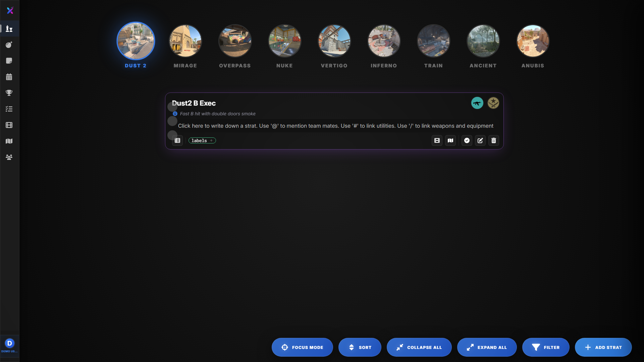
Task: Click the film strip icon on strat card
Action: click(x=437, y=140)
